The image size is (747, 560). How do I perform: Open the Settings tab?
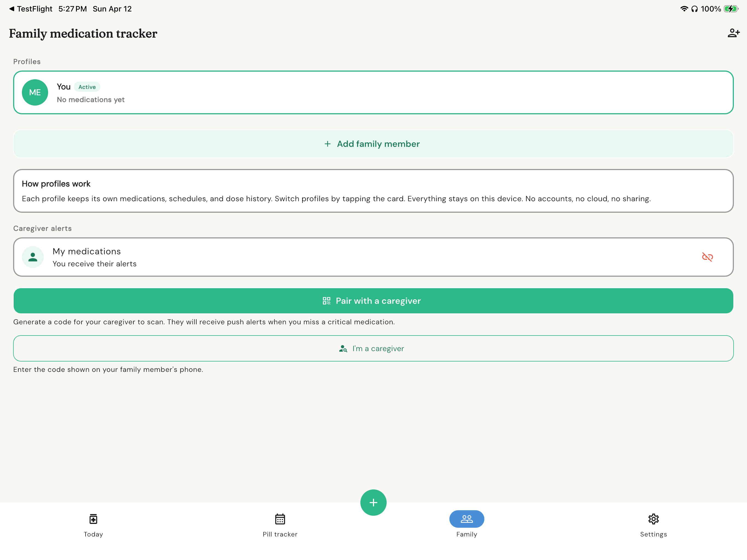pos(653,526)
